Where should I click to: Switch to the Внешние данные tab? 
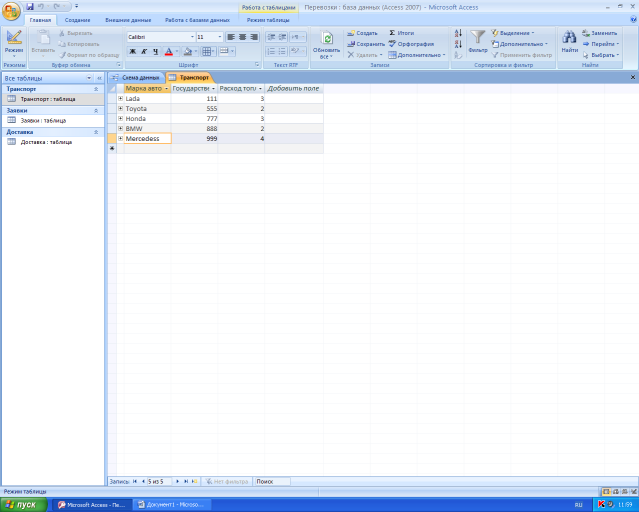point(128,20)
